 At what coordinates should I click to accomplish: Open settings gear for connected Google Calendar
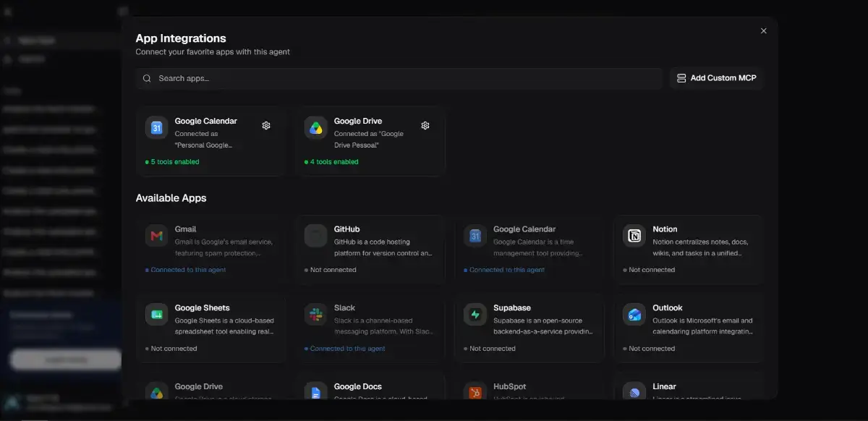[266, 126]
